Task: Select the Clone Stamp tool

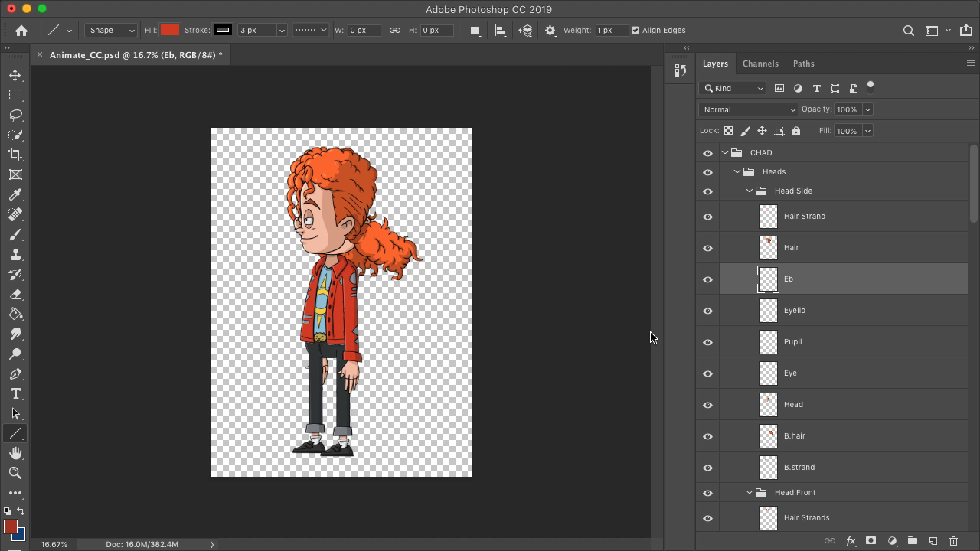Action: (15, 255)
